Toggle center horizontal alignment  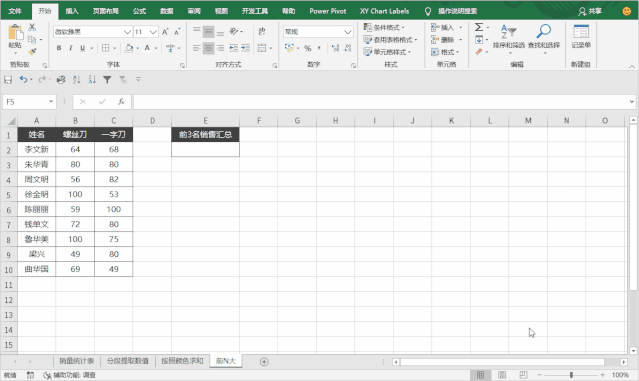coord(208,48)
